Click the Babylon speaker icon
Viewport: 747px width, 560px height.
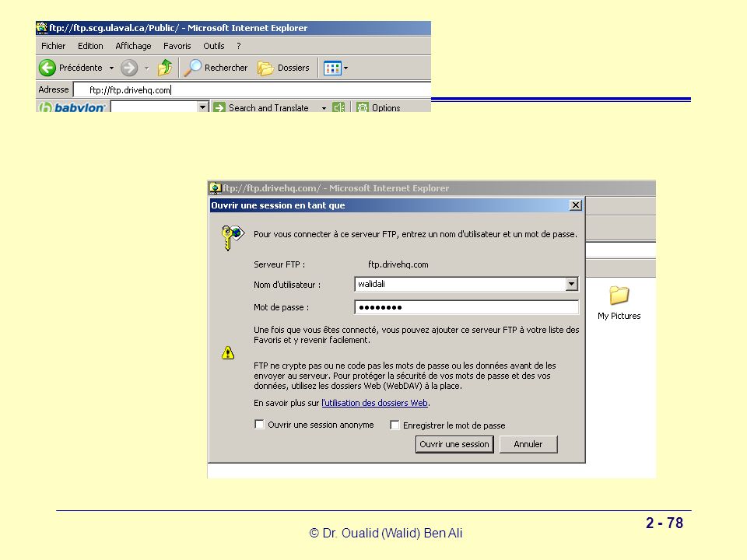click(x=338, y=107)
